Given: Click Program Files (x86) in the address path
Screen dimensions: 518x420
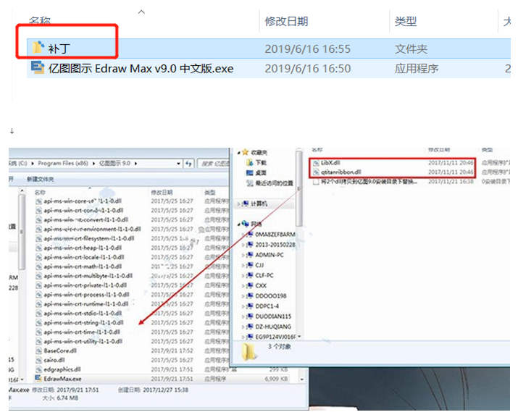Looking at the screenshot, I should [x=63, y=163].
